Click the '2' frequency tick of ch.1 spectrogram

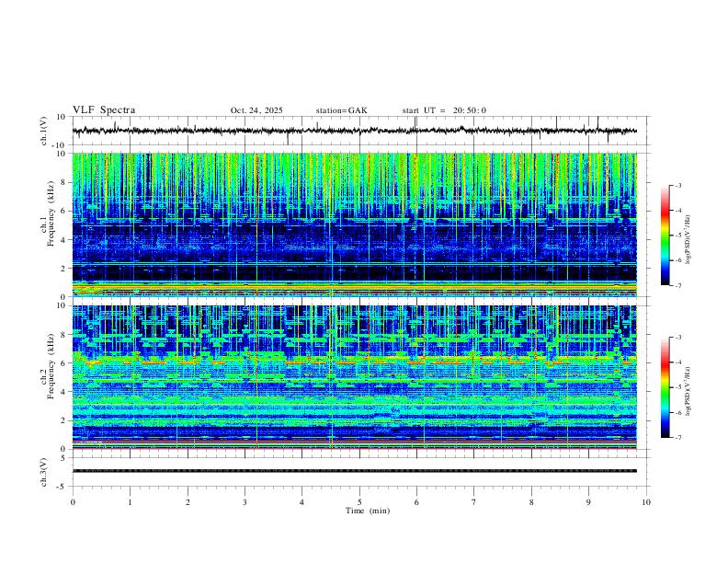click(x=64, y=268)
